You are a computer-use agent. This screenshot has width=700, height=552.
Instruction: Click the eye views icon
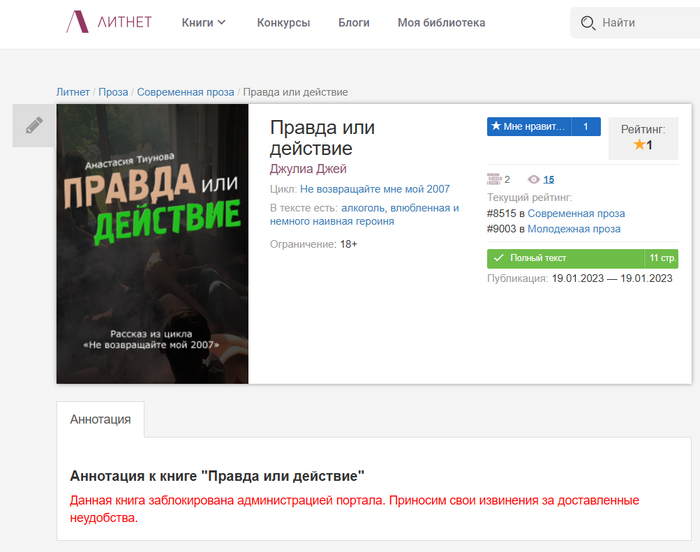click(x=533, y=180)
